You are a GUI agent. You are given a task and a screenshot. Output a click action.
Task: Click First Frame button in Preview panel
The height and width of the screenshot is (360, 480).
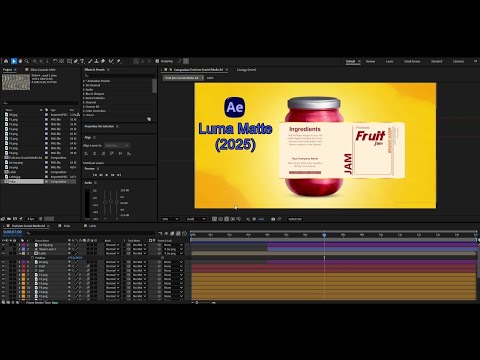click(95, 175)
